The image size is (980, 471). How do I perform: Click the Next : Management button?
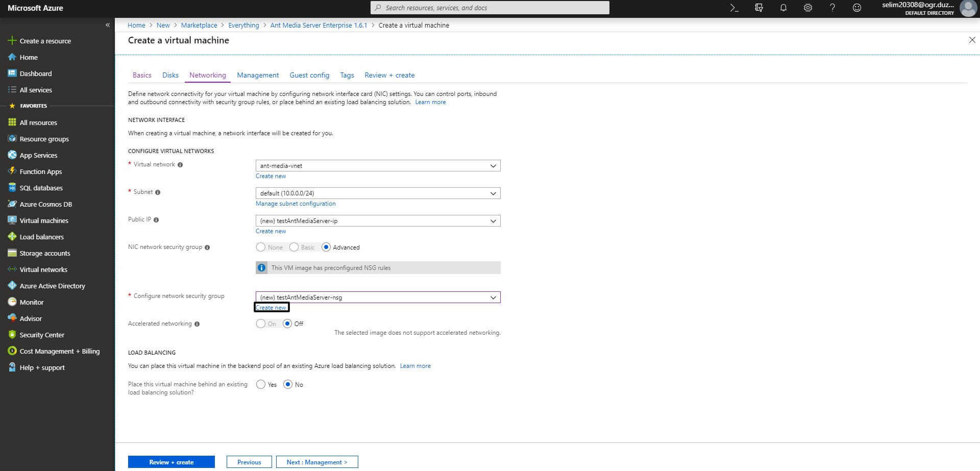coord(317,462)
